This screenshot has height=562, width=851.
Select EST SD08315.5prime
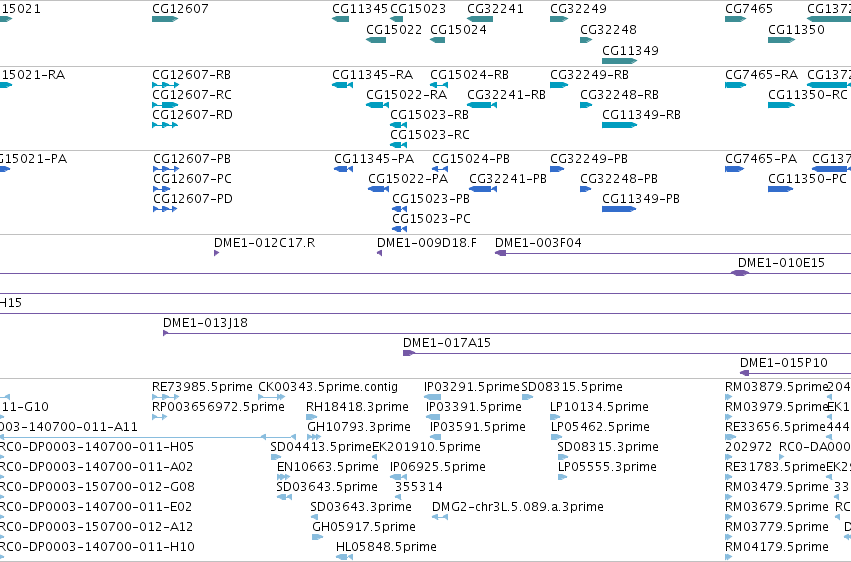click(x=572, y=387)
